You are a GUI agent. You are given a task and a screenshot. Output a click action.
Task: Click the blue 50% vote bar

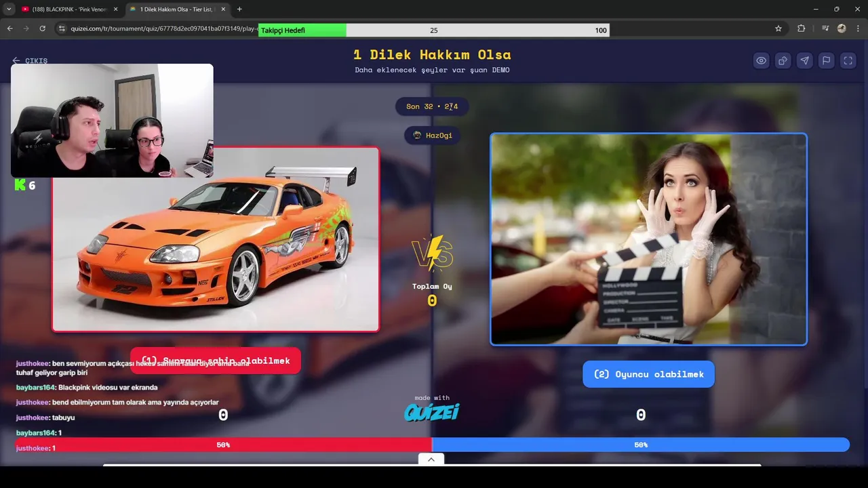(x=641, y=445)
